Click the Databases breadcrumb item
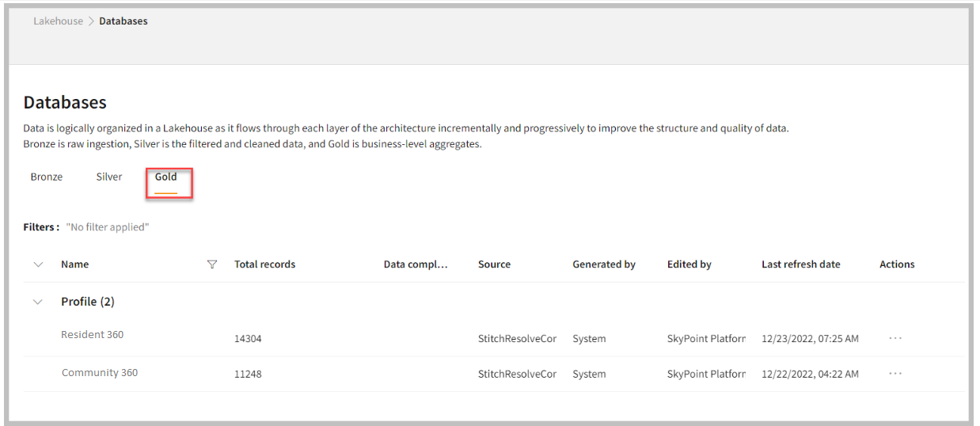This screenshot has width=980, height=426. (x=123, y=21)
